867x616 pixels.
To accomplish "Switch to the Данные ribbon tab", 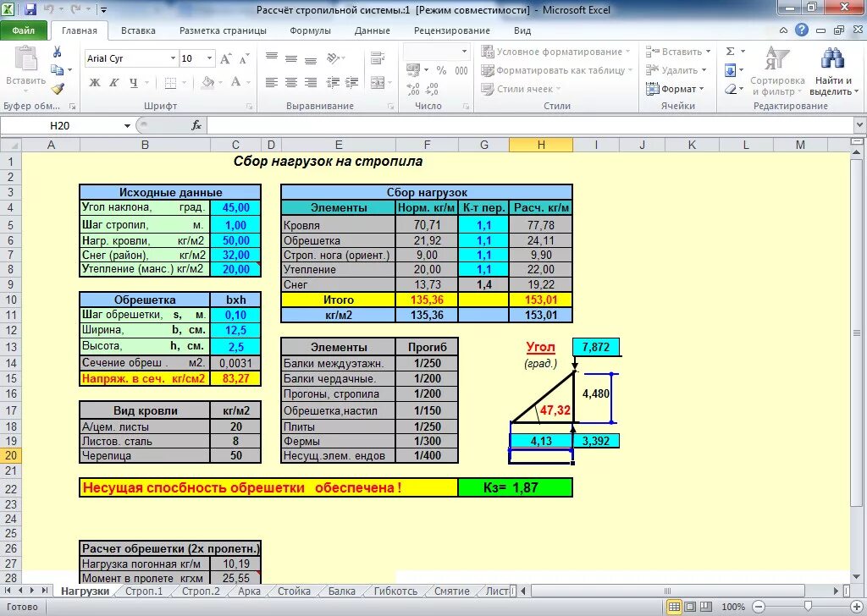I will pos(373,31).
